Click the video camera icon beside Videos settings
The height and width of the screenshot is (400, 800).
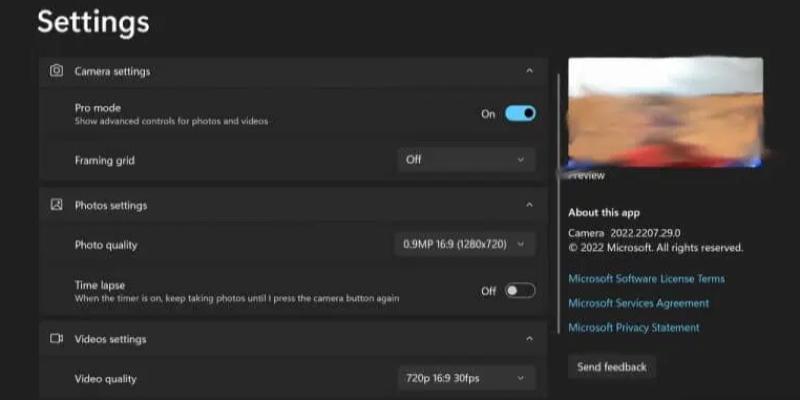[x=56, y=339]
